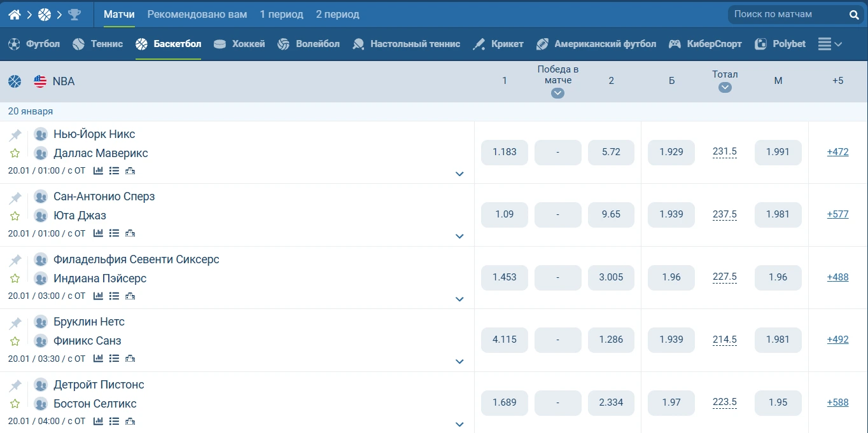
Task: Open statistics chart for Knicks vs Mavericks
Action: tap(98, 170)
